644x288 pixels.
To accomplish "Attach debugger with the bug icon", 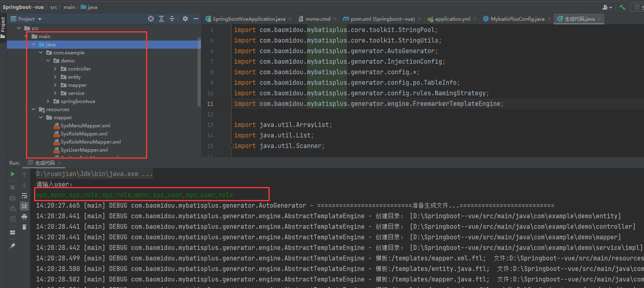I will 13,208.
